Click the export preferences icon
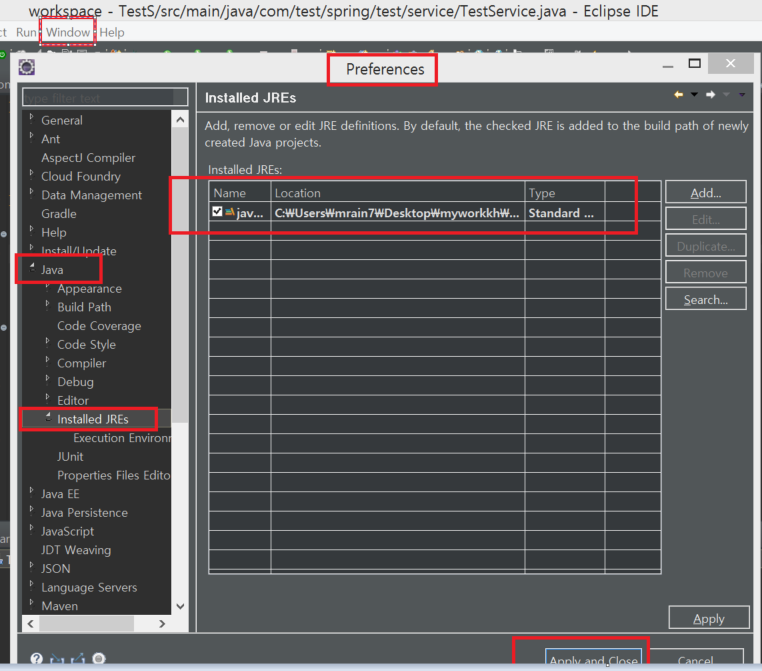This screenshot has height=671, width=762. (x=78, y=659)
